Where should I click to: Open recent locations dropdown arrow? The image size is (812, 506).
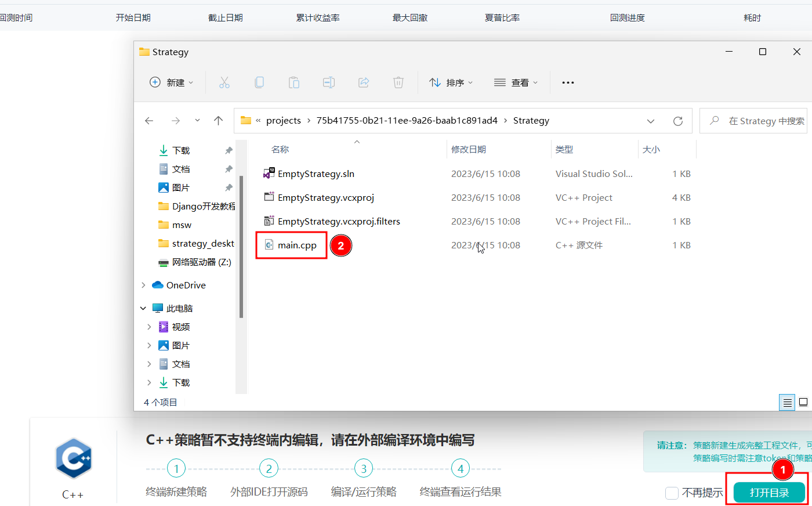pyautogui.click(x=197, y=121)
